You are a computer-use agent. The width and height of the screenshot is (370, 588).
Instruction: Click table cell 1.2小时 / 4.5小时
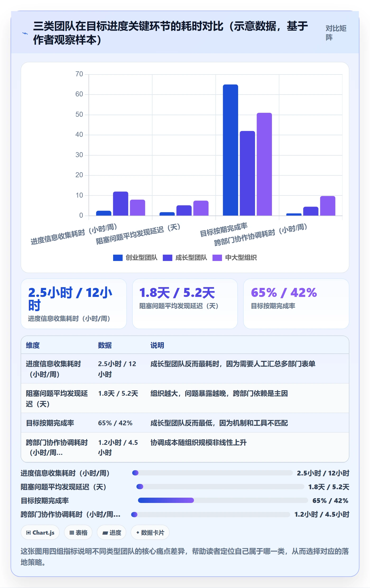[x=118, y=447]
